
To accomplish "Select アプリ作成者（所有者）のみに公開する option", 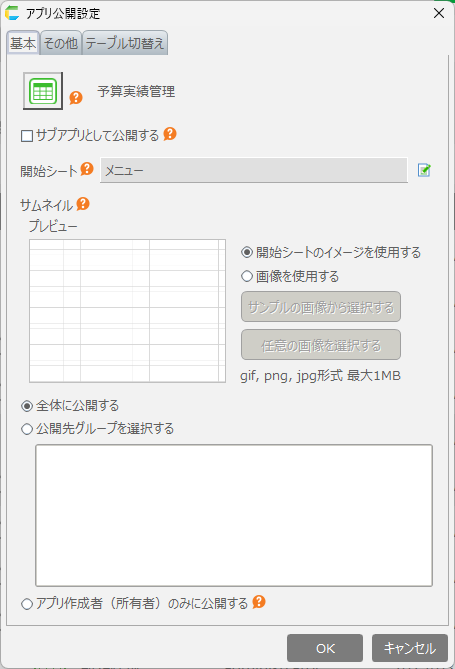I will pos(27,604).
